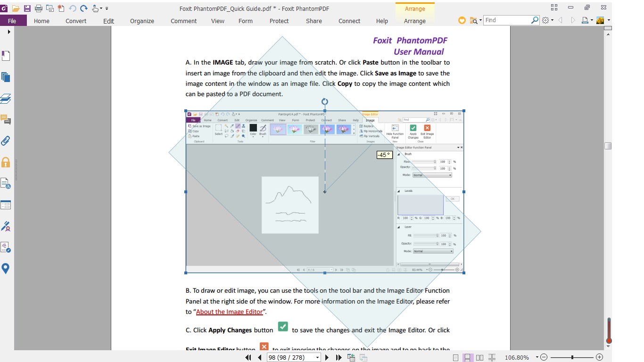644x362 pixels.
Task: Open the Customize Quick Access Toolbar dropdown
Action: (x=107, y=8)
